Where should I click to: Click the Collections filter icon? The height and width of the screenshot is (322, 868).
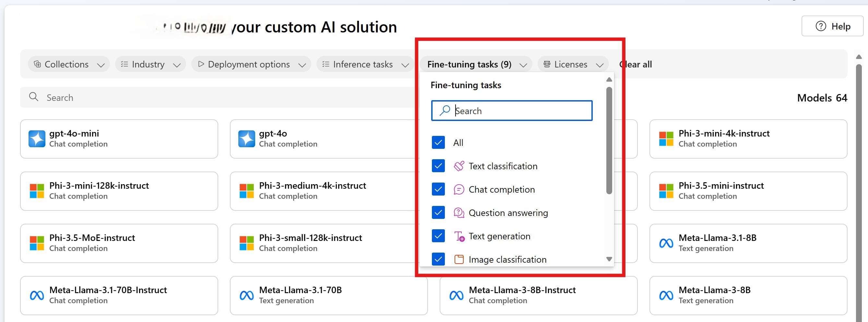point(37,64)
